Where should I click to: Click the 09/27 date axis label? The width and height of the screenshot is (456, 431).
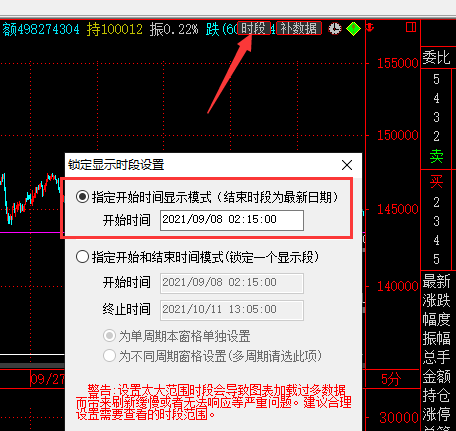pos(47,379)
